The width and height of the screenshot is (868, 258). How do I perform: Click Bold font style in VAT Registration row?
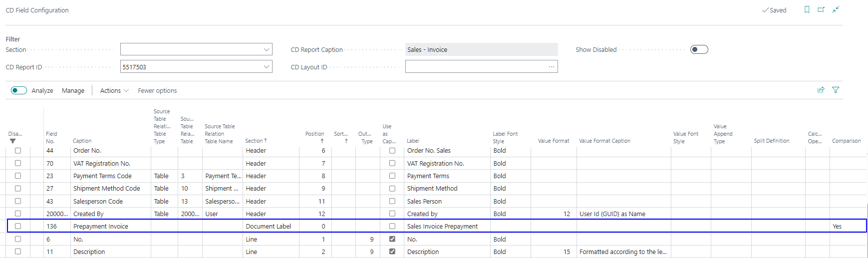[500, 163]
